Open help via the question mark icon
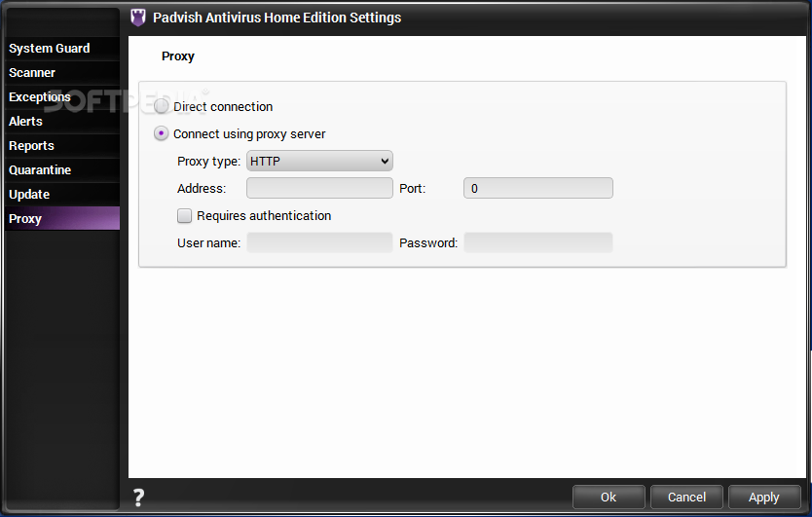This screenshot has height=517, width=812. (x=138, y=498)
